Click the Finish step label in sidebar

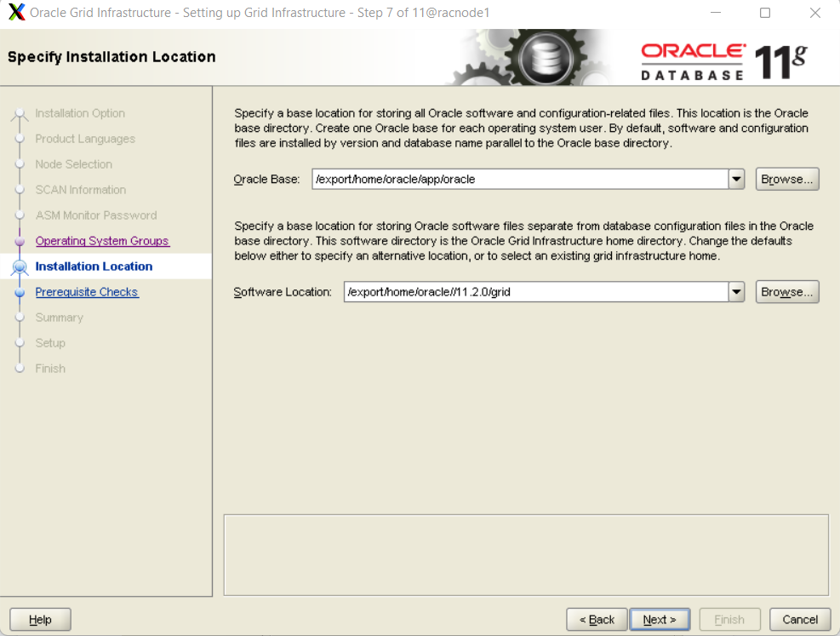coord(50,369)
